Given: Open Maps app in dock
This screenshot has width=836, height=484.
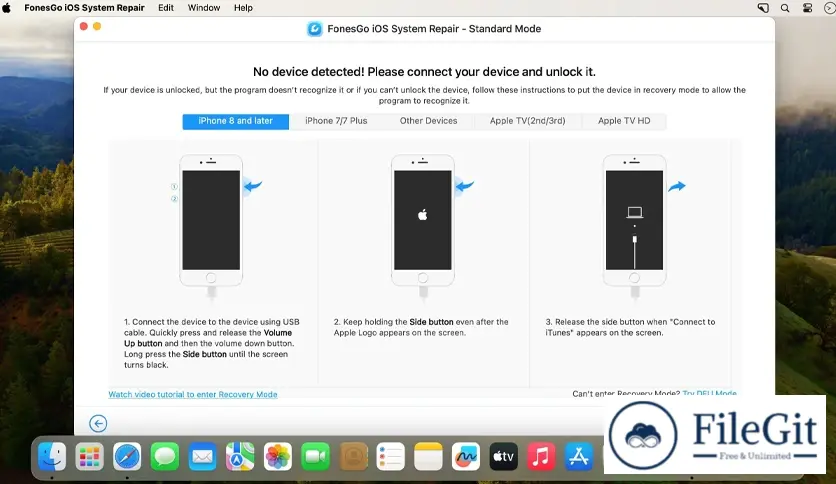Looking at the screenshot, I should [240, 457].
